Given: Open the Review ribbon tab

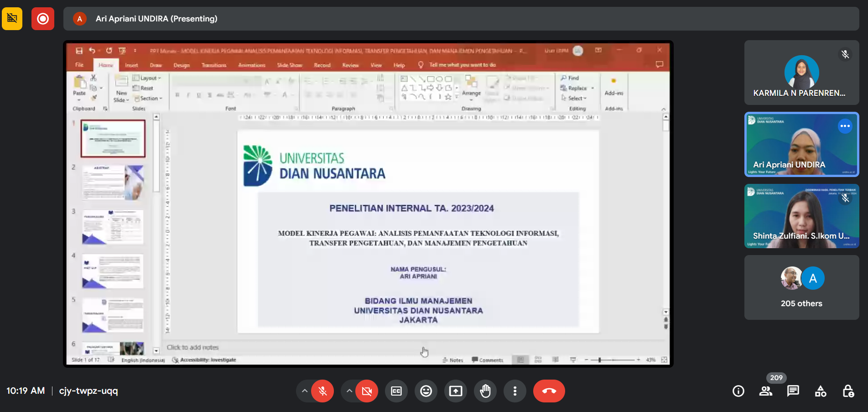Looking at the screenshot, I should coord(350,65).
